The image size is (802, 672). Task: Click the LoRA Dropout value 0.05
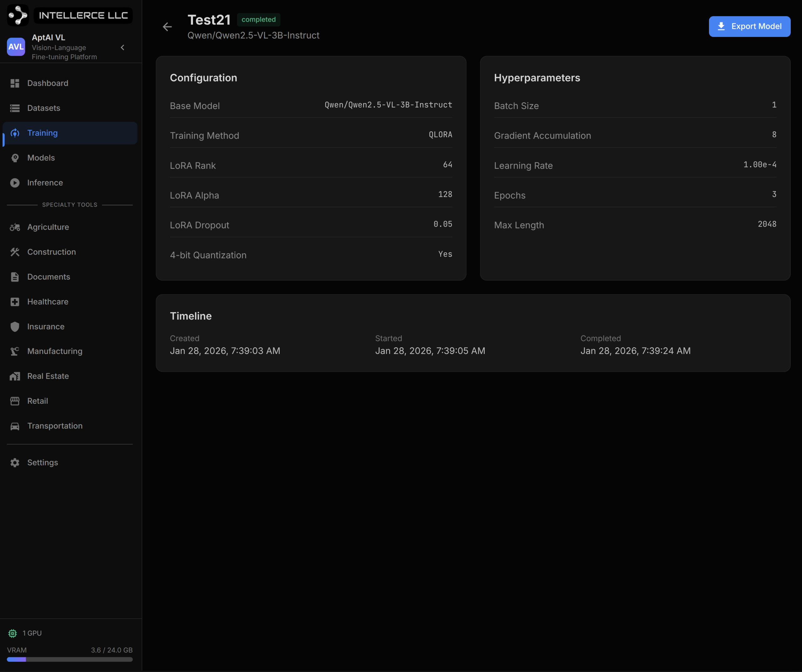443,224
